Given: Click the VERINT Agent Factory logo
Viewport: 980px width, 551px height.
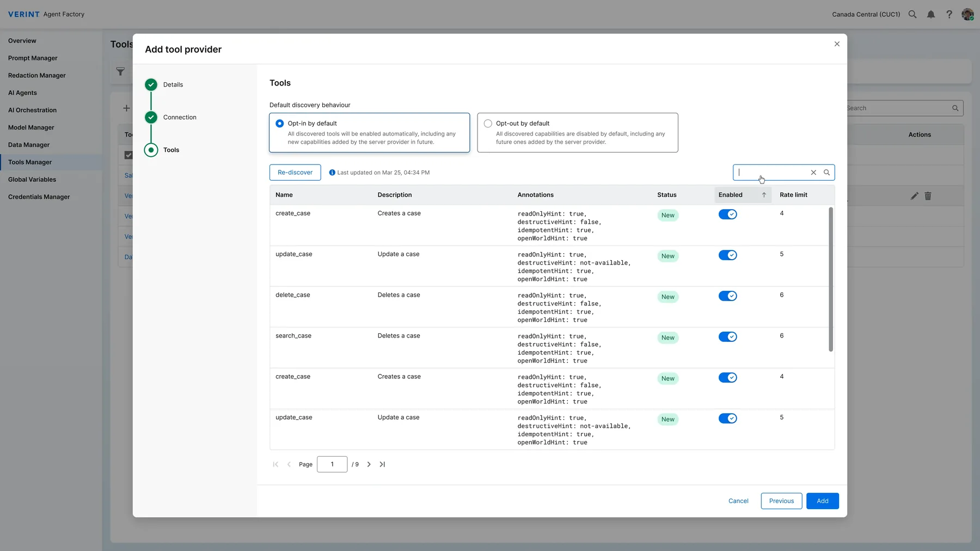Looking at the screenshot, I should pos(46,15).
